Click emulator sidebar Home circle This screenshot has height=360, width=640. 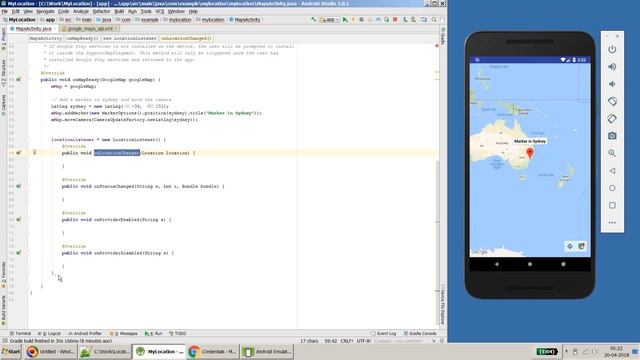pos(612,188)
